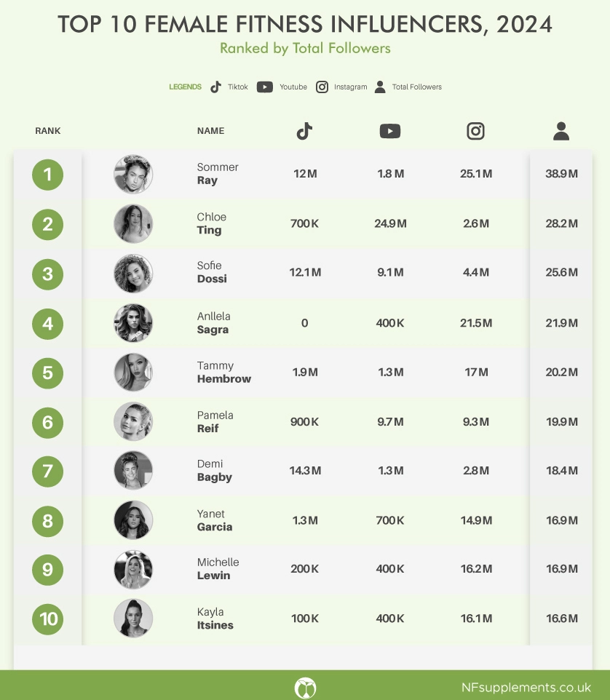The height and width of the screenshot is (700, 610).
Task: Click the NAME column header
Action: 211,131
